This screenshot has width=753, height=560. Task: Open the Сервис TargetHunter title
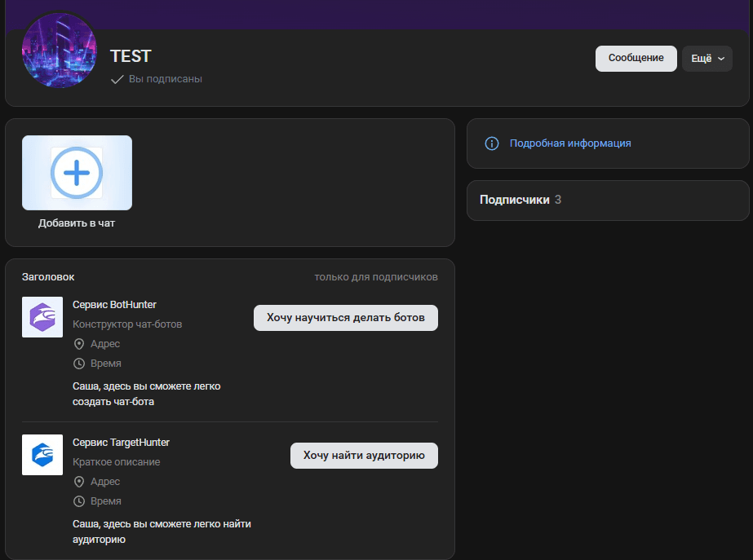(121, 443)
